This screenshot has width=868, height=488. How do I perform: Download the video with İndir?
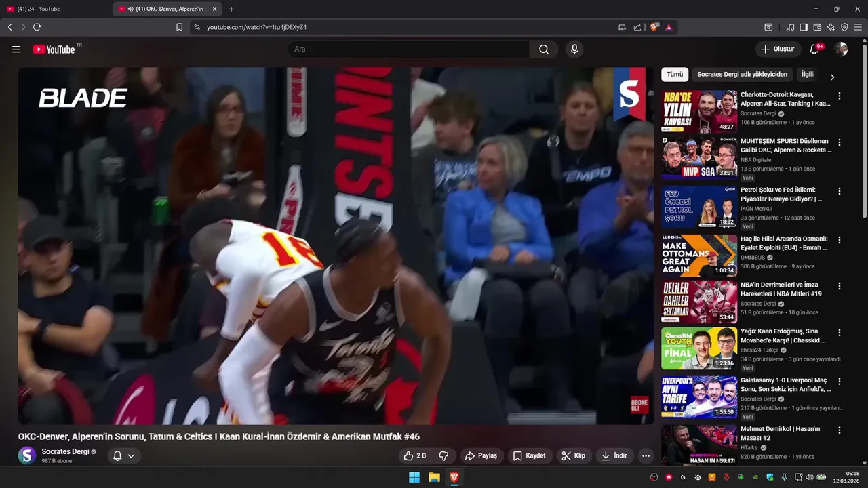pos(614,456)
